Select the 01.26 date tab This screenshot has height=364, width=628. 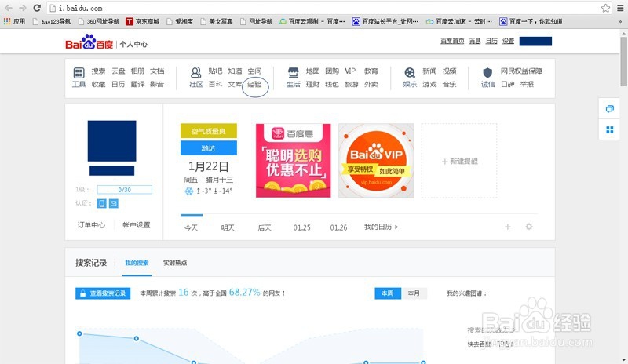(338, 227)
